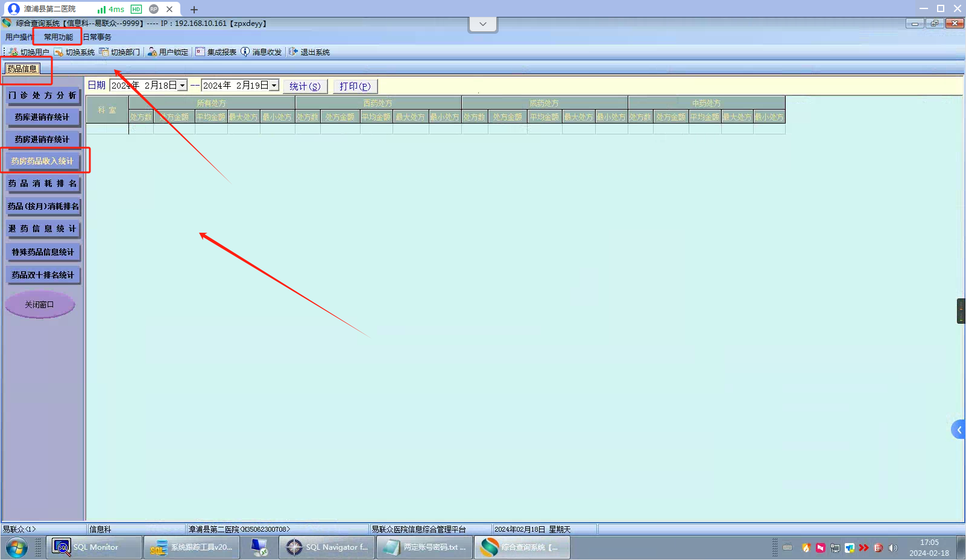Click the switch system (切换系统) toolbar icon

[x=58, y=52]
